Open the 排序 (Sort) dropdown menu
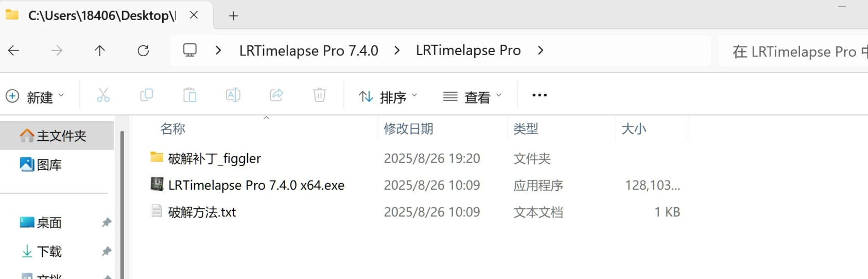 (x=388, y=96)
